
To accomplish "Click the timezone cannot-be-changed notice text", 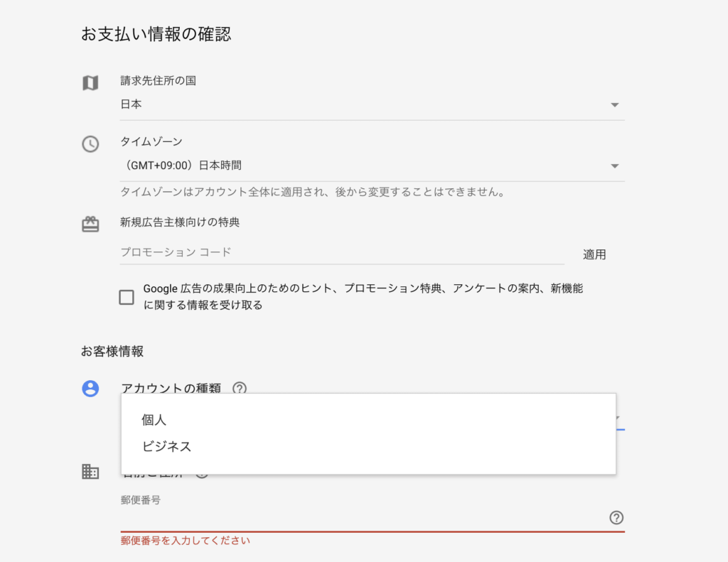I will [x=312, y=192].
